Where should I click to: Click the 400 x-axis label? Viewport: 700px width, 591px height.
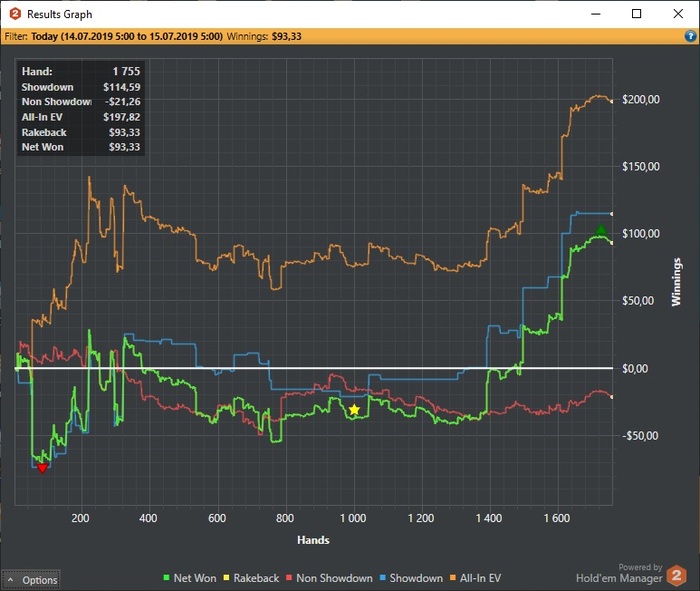click(148, 518)
